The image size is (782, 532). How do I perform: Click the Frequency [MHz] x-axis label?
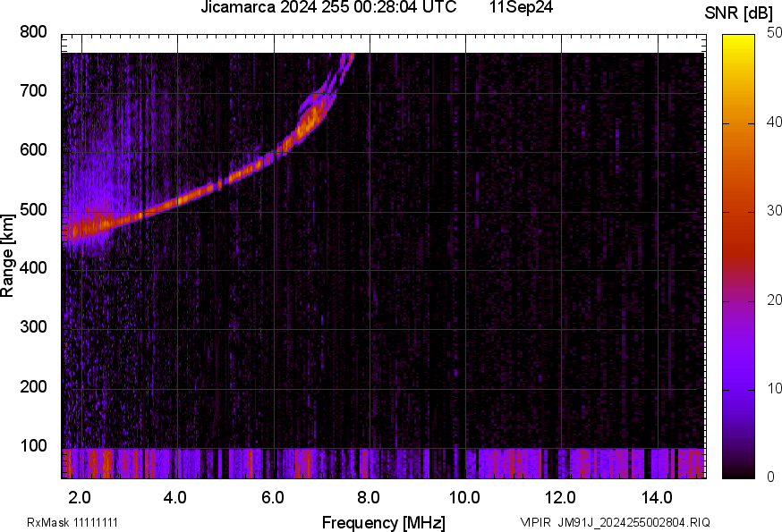tap(383, 522)
